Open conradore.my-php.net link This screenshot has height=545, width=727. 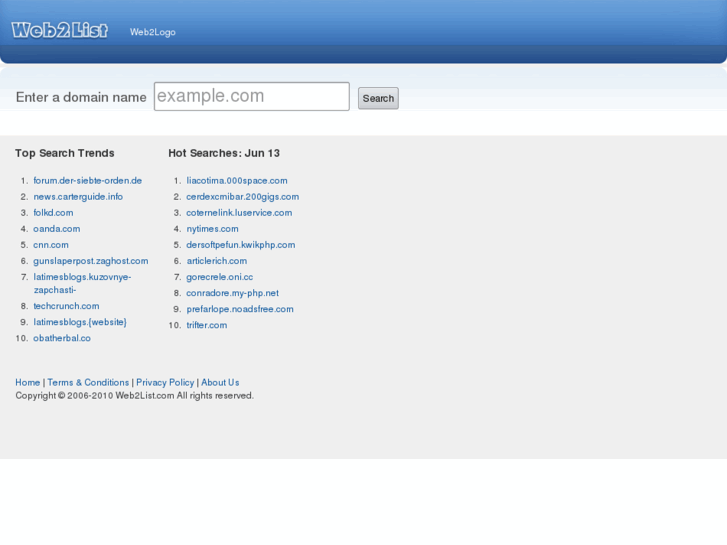(x=233, y=293)
